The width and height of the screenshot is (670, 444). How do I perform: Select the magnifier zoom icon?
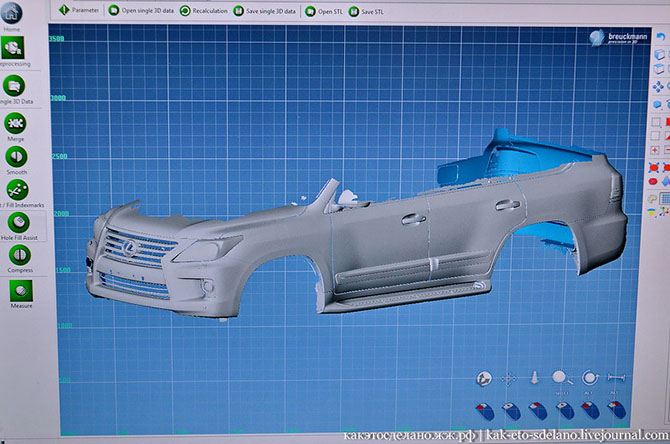[561, 377]
